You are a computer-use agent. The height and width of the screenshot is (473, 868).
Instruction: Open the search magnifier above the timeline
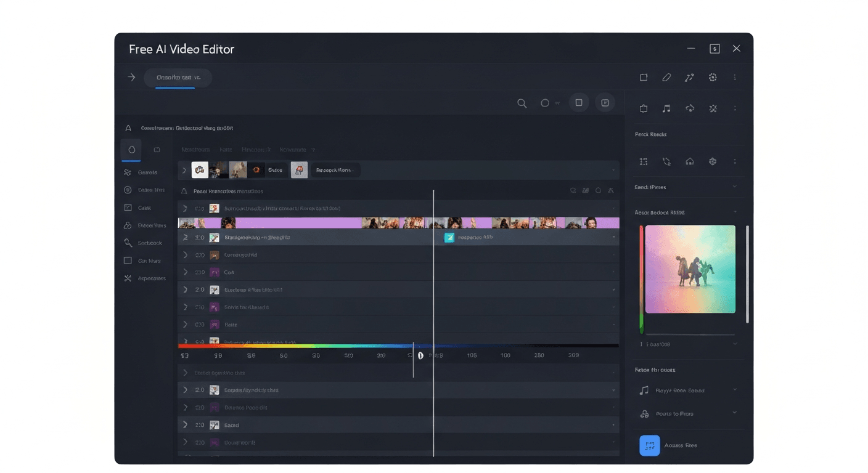pyautogui.click(x=522, y=103)
